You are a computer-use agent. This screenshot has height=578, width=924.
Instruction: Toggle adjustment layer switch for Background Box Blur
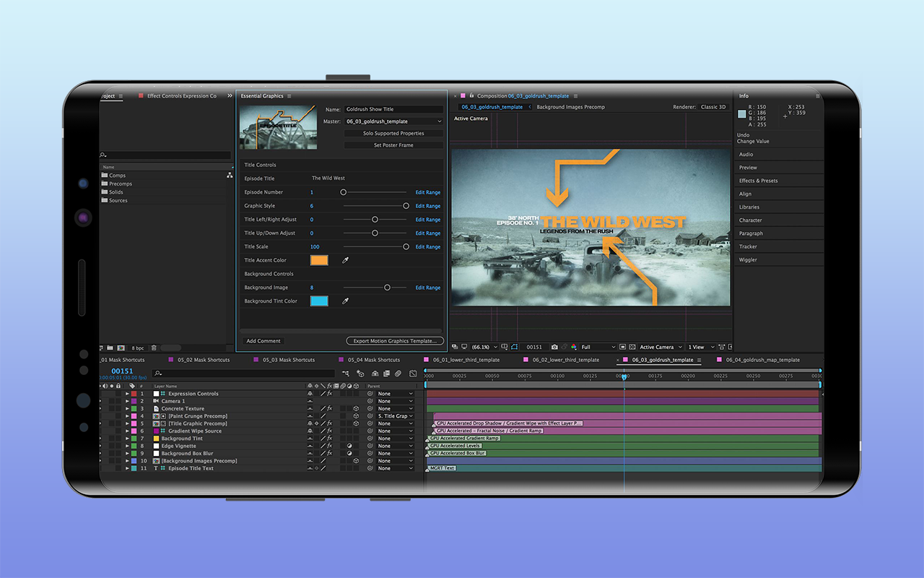[x=349, y=453]
